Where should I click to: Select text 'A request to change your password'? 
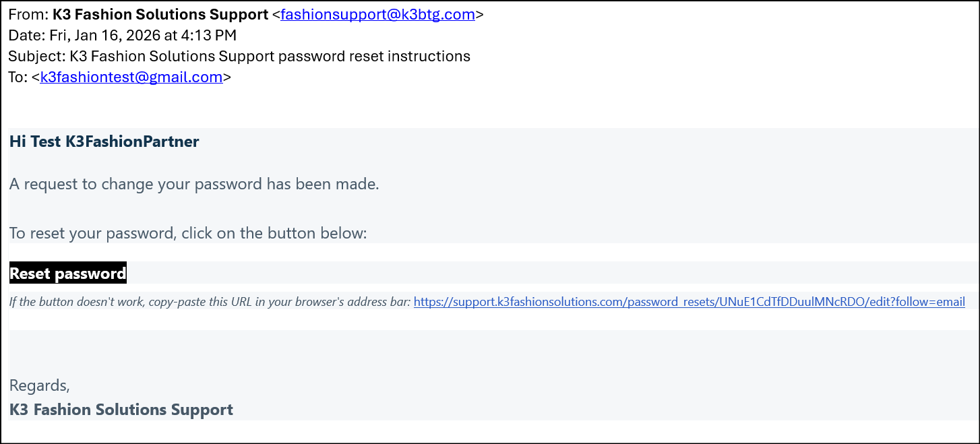tap(136, 184)
